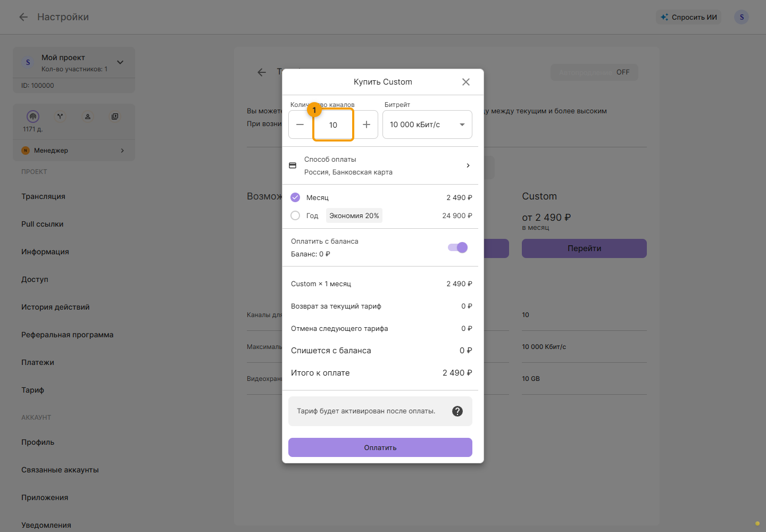This screenshot has width=766, height=532.
Task: Go back using arrow next to Настройки
Action: (x=23, y=17)
